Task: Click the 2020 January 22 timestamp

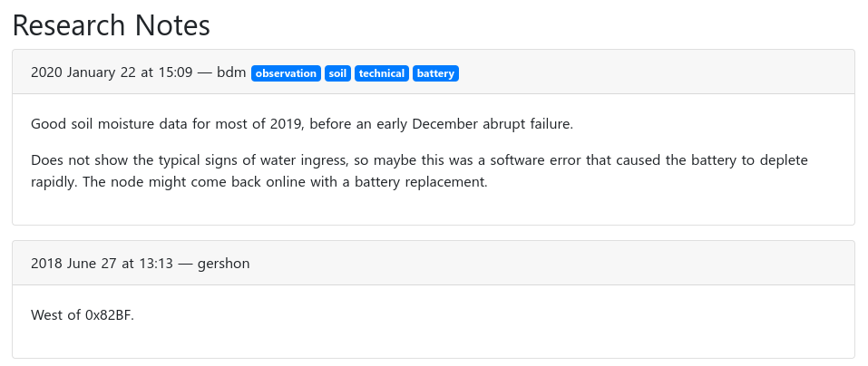Action: (83, 72)
